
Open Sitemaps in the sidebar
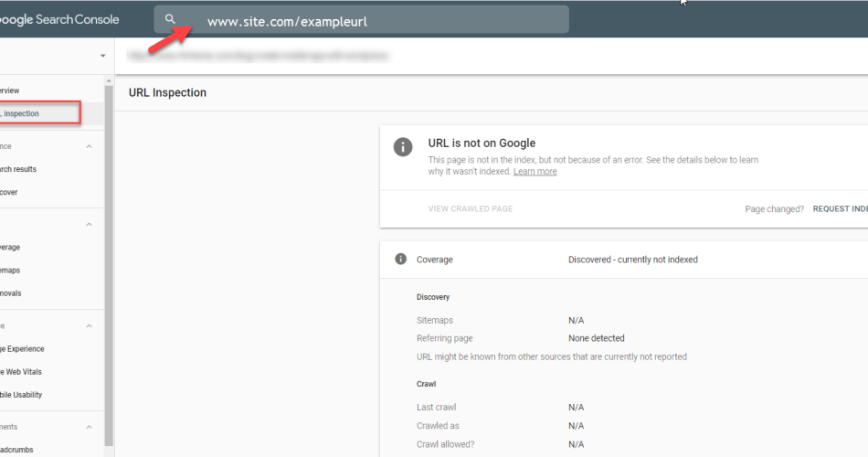click(10, 271)
